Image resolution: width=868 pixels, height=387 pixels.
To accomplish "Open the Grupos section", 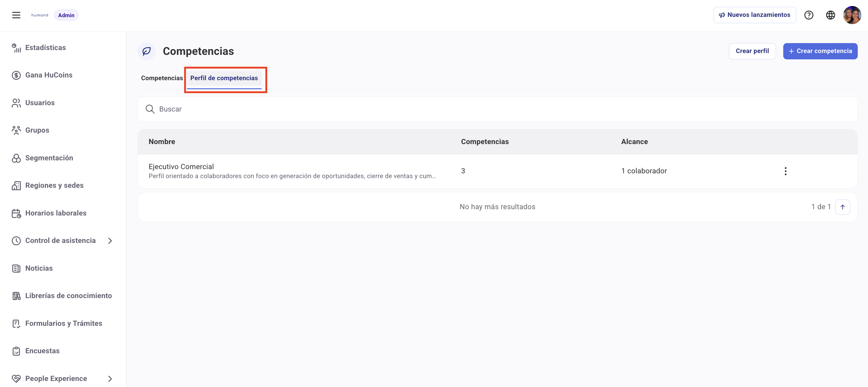I will [x=37, y=130].
